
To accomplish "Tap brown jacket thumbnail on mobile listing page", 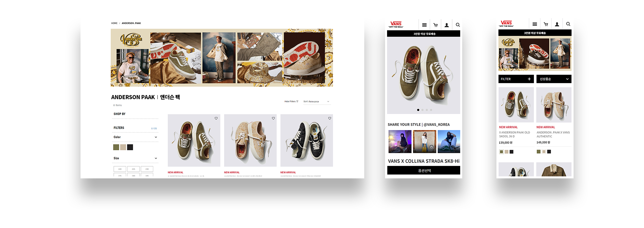I will (554, 169).
